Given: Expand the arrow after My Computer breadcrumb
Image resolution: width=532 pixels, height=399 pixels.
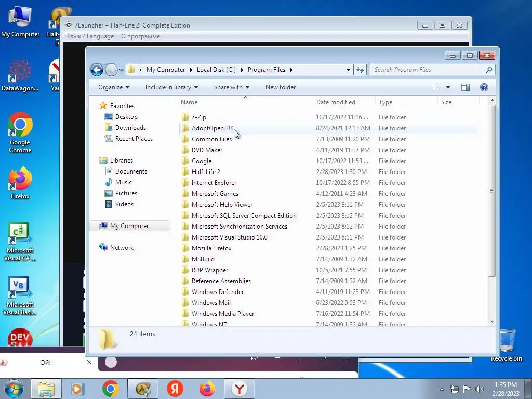Looking at the screenshot, I should 191,70.
